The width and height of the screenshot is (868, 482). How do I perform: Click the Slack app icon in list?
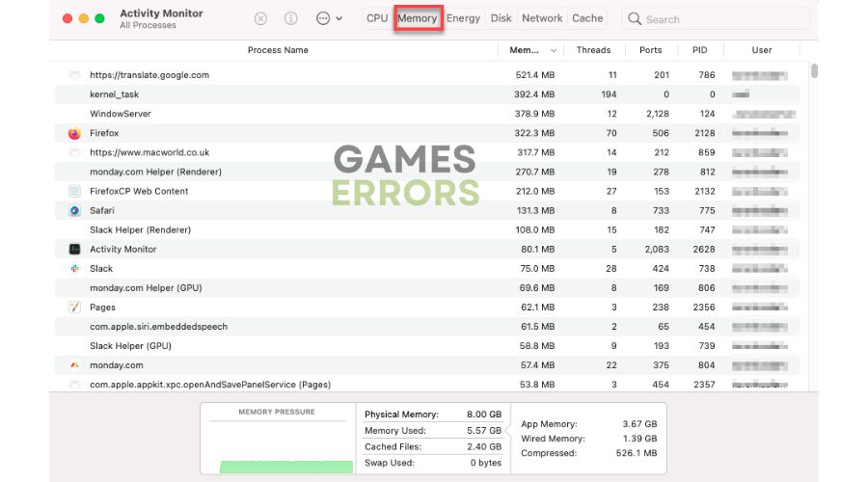coord(74,268)
